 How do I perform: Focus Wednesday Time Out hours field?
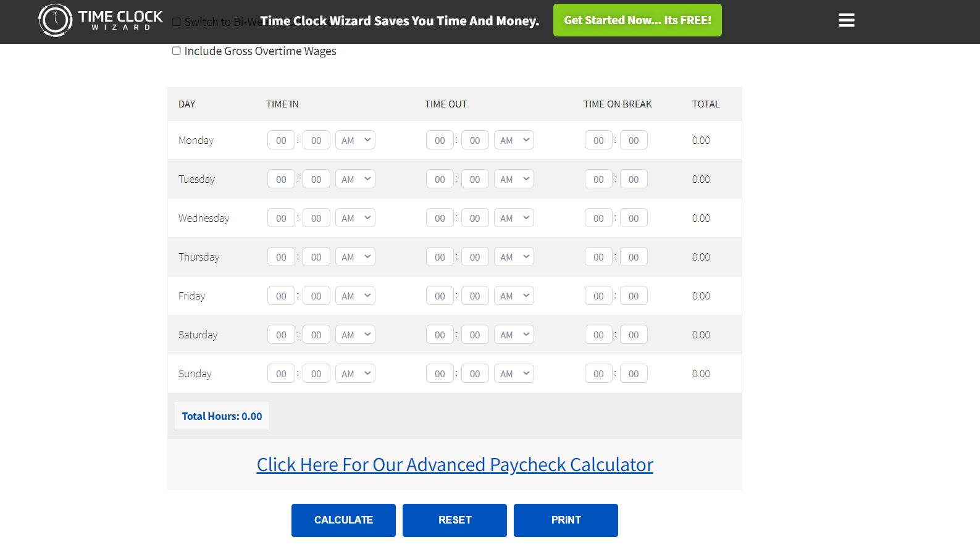click(440, 218)
